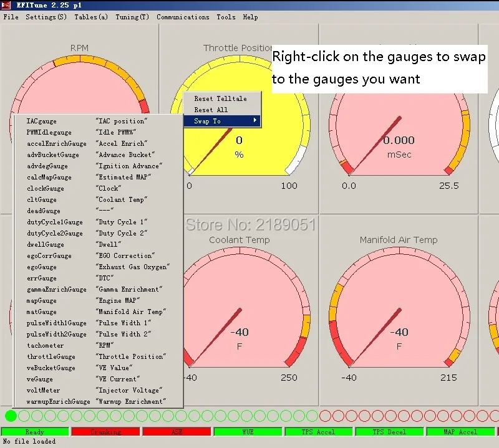
Task: Click the RPM gauge dial
Action: pyautogui.click(x=80, y=86)
